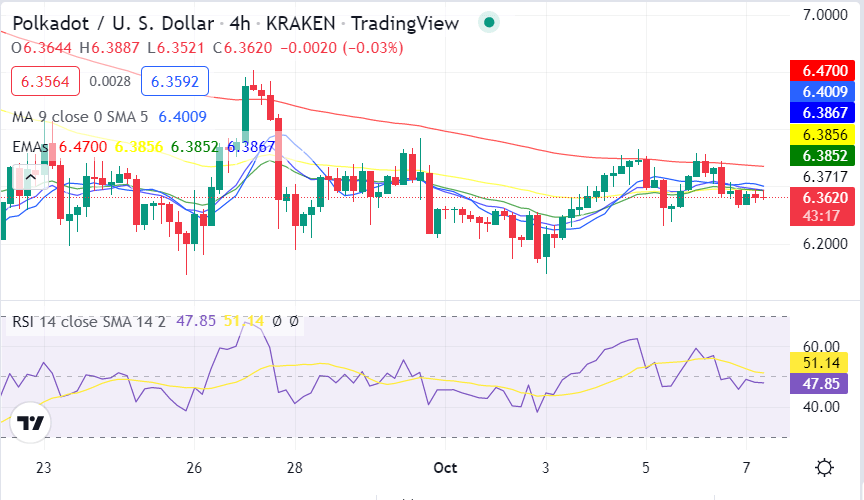Click the light blue 6.4009 axis label
864x500 pixels.
(x=822, y=92)
